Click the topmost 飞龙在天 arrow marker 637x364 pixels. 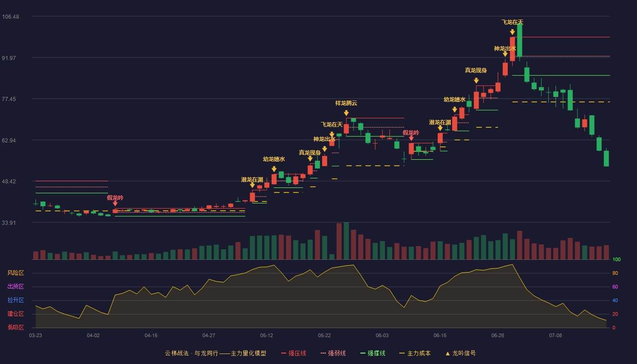point(512,32)
